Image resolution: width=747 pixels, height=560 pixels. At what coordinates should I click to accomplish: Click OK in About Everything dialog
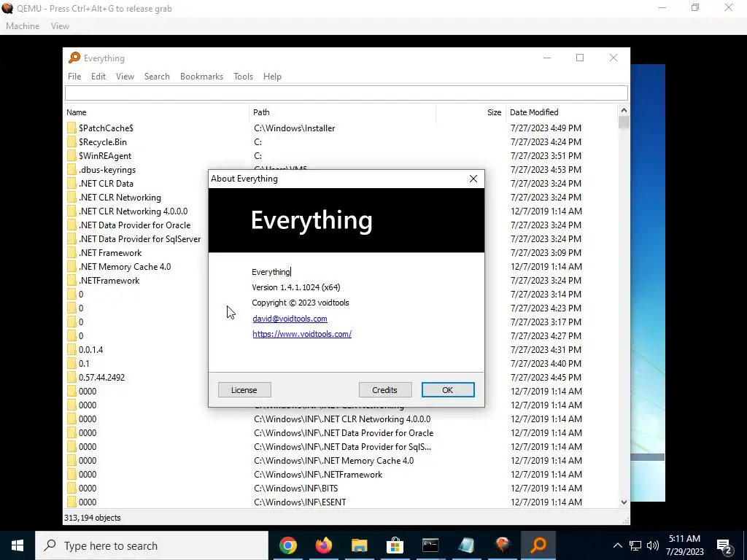[x=448, y=390]
